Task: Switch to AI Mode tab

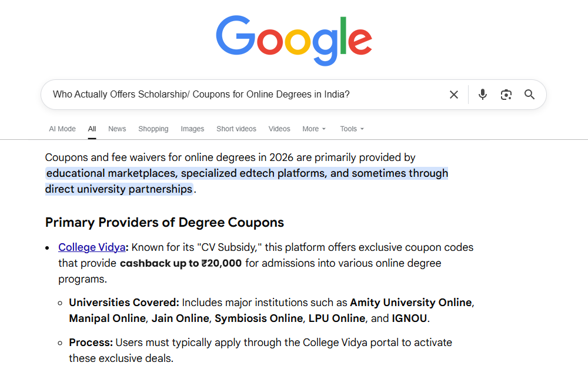Action: click(x=62, y=129)
